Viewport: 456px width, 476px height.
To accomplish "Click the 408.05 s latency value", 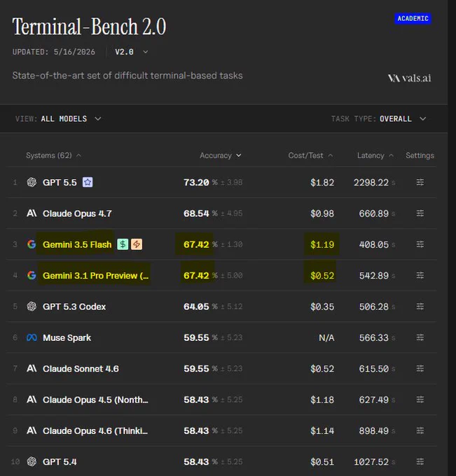I will point(377,244).
